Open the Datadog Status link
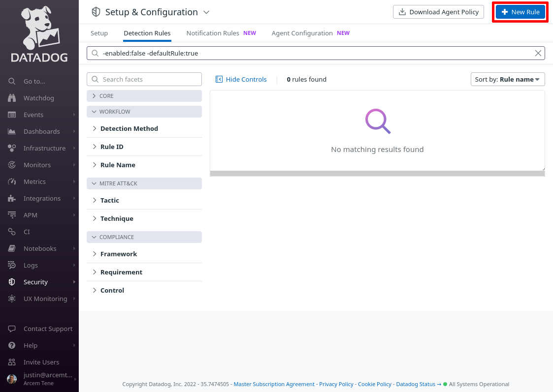Screen dimensions: 553x392 point(418,384)
